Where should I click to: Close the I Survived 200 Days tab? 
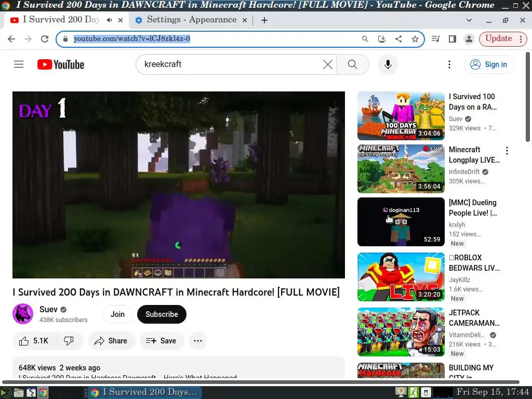[x=121, y=20]
